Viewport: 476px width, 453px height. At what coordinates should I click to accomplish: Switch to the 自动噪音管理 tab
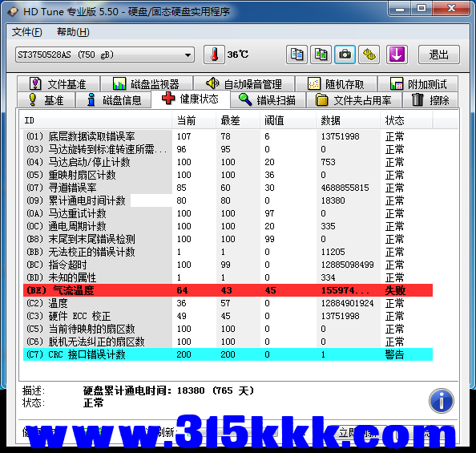[x=244, y=84]
